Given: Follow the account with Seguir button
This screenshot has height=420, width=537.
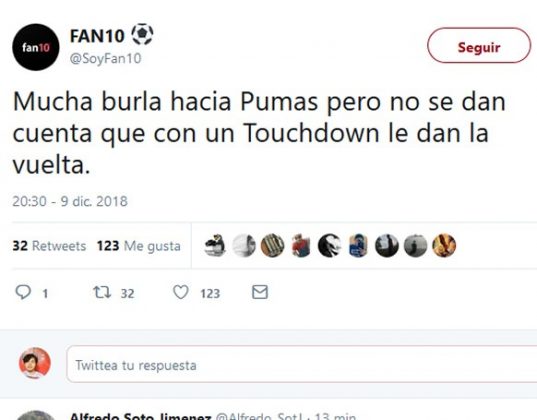Looking at the screenshot, I should (479, 45).
